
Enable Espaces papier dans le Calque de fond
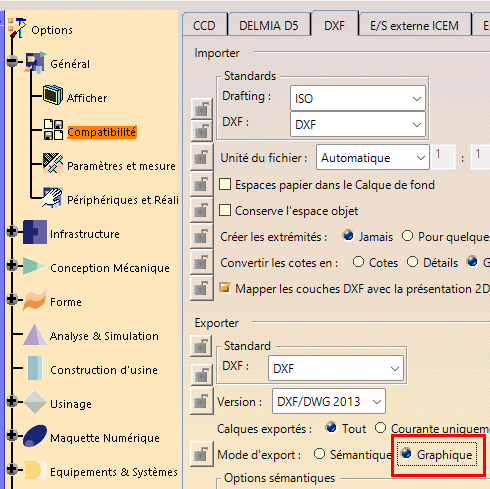click(225, 184)
